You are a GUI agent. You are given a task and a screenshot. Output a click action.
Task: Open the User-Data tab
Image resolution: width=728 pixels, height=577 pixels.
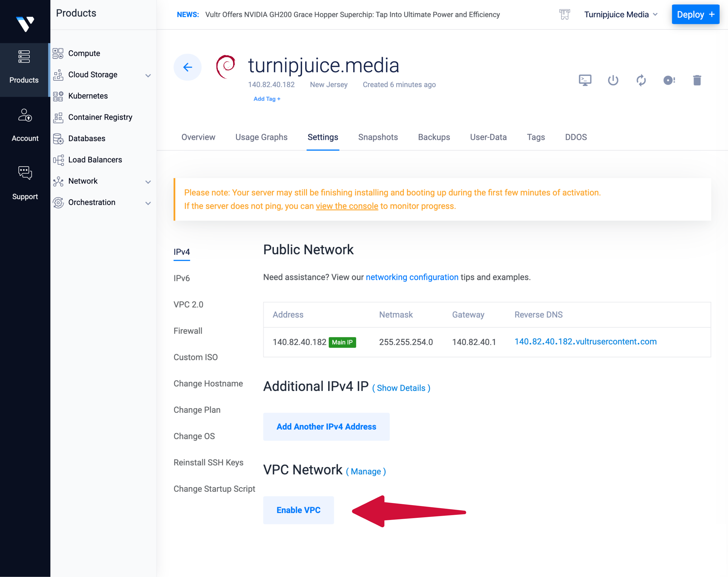(x=488, y=137)
